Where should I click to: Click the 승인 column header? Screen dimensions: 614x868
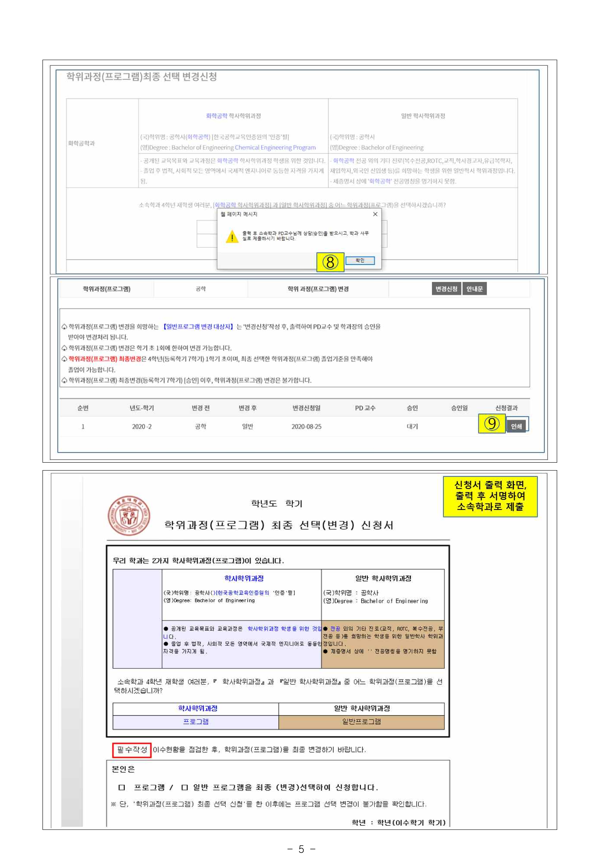pyautogui.click(x=412, y=408)
